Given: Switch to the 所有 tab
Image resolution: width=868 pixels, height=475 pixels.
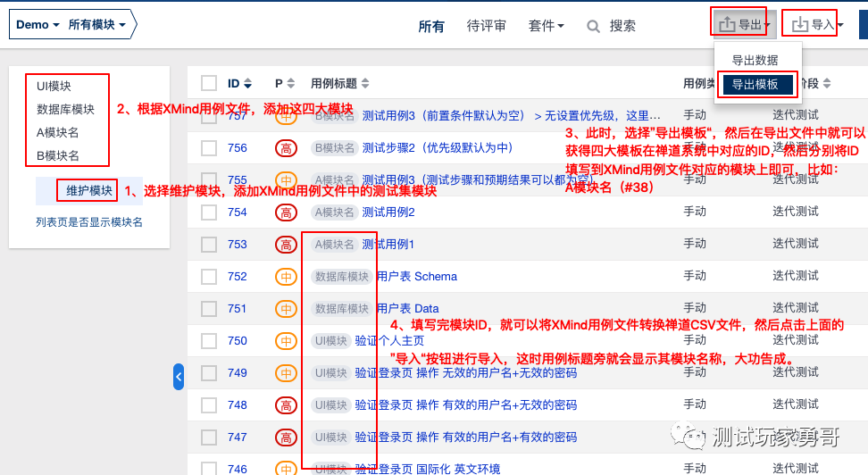Looking at the screenshot, I should point(431,26).
